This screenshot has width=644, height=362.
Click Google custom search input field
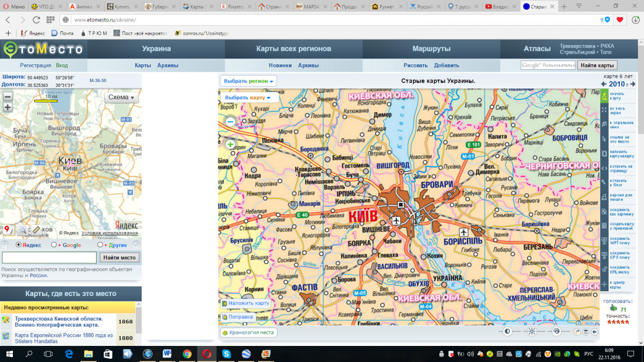(x=548, y=65)
